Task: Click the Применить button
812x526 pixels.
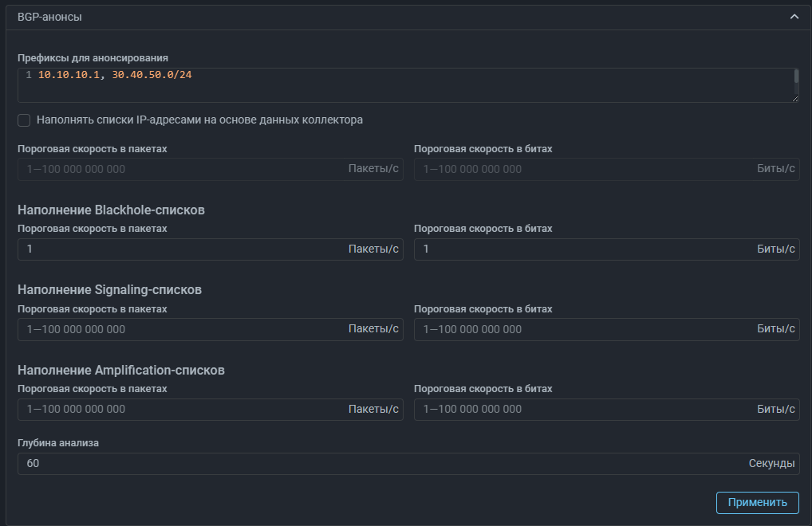Action: [757, 502]
